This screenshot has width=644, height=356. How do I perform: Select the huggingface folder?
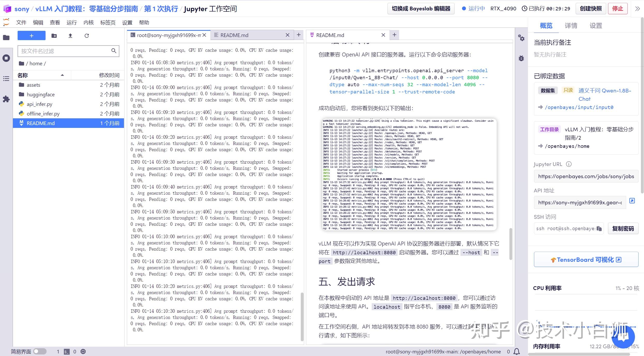68,94
